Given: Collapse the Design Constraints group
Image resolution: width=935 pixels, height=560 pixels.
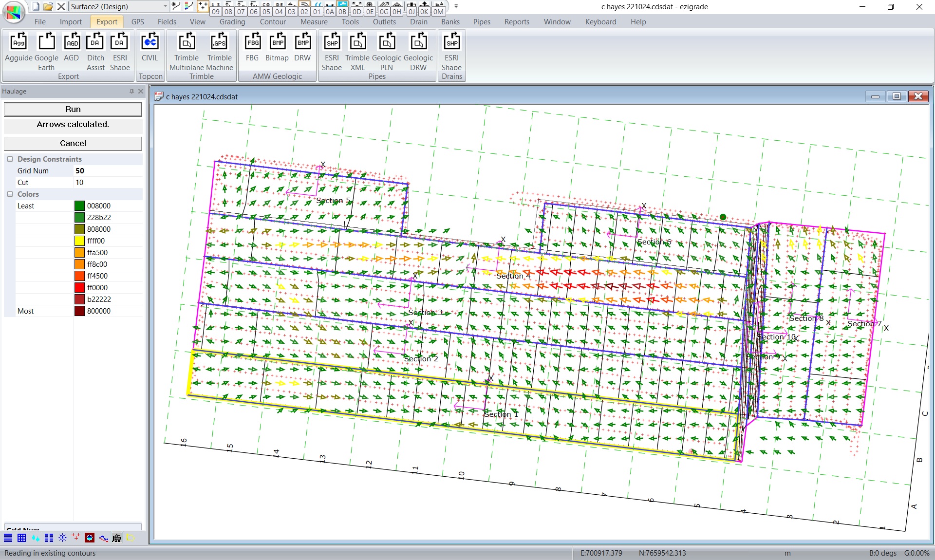Looking at the screenshot, I should tap(10, 159).
